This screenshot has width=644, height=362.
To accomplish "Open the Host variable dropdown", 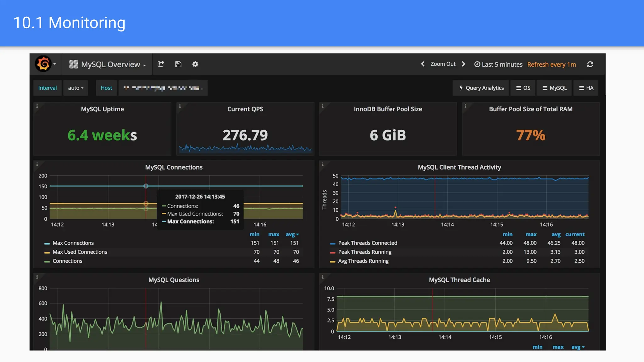I will [163, 88].
